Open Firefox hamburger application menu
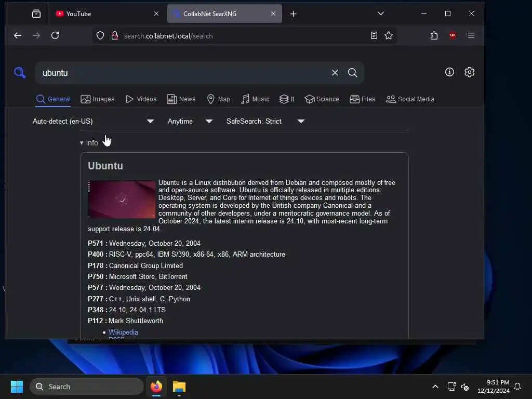 [471, 35]
